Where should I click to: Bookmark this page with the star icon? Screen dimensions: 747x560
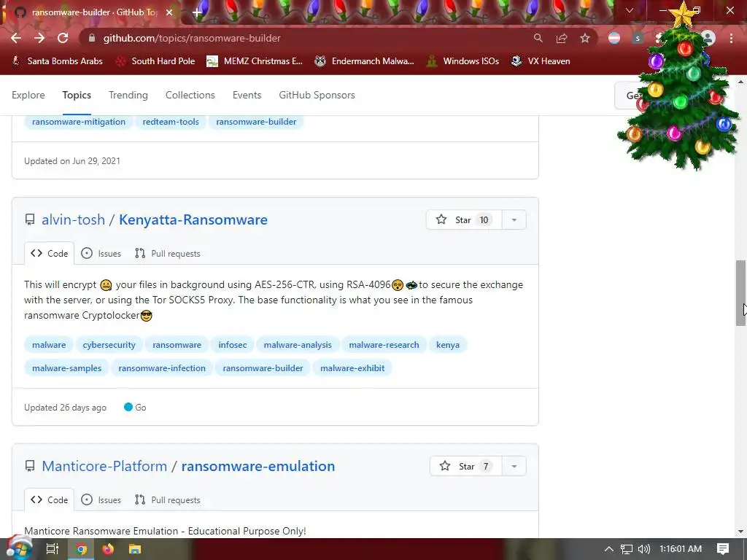coord(584,38)
